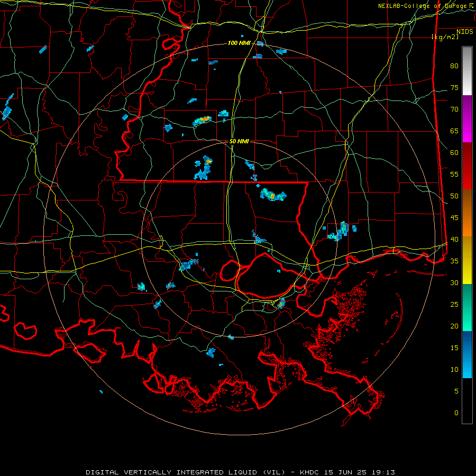Pick the yellow segment of the color bar

tap(467, 260)
